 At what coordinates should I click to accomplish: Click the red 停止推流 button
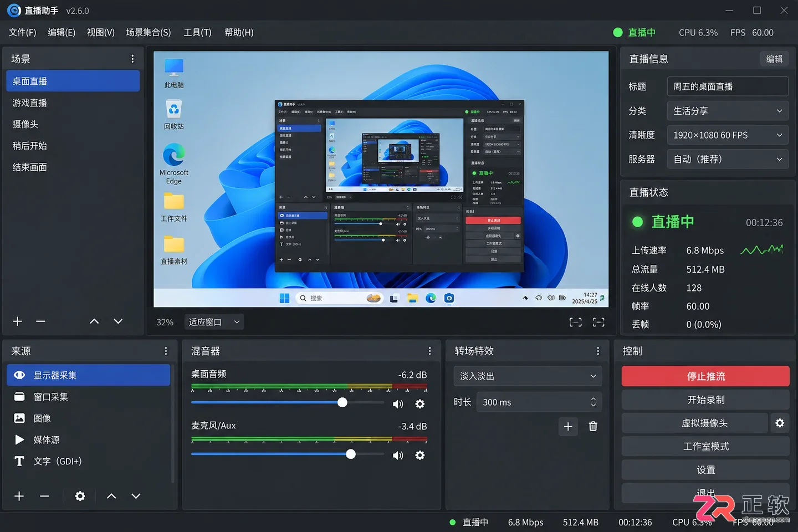pyautogui.click(x=705, y=376)
